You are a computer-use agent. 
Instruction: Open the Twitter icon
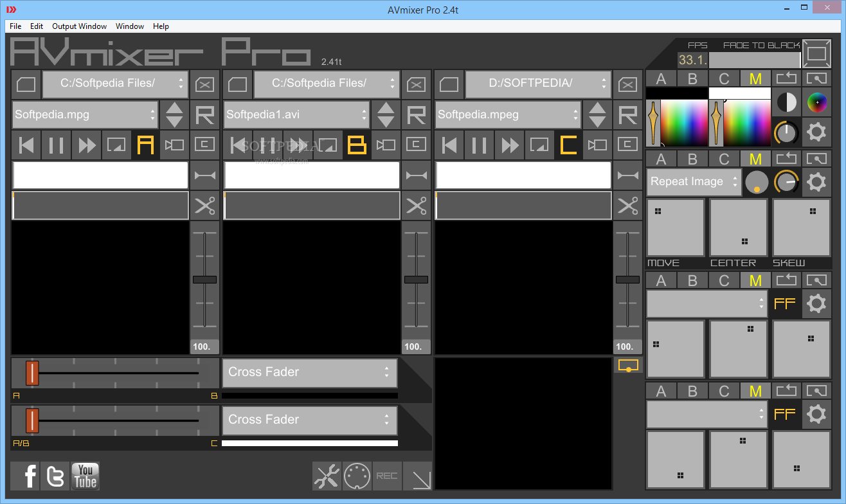[55, 476]
